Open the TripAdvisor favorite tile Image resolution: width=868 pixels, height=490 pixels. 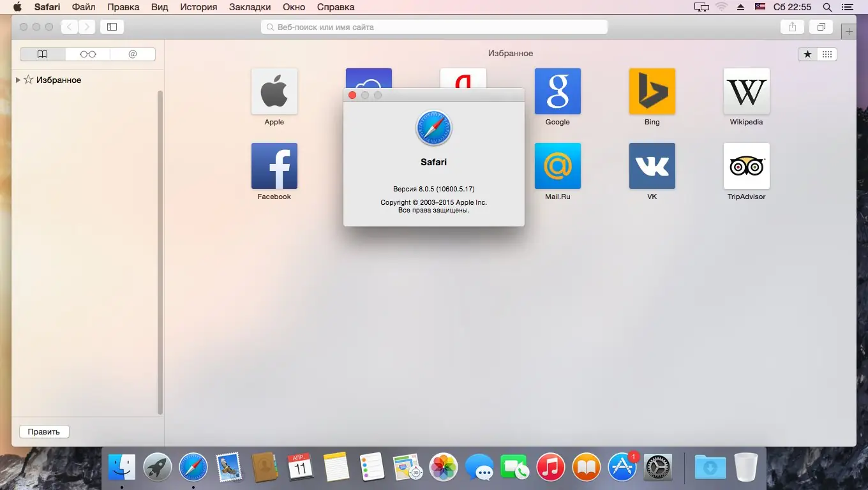tap(747, 166)
